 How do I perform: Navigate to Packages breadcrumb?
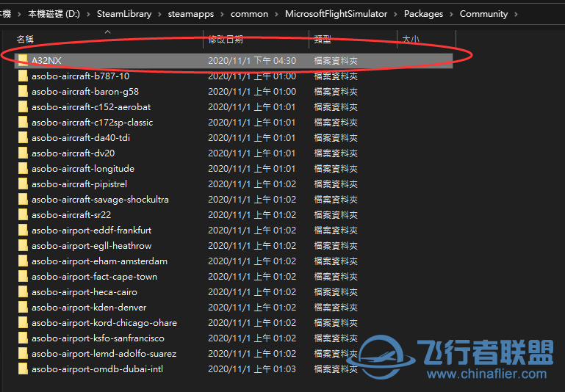tap(423, 14)
